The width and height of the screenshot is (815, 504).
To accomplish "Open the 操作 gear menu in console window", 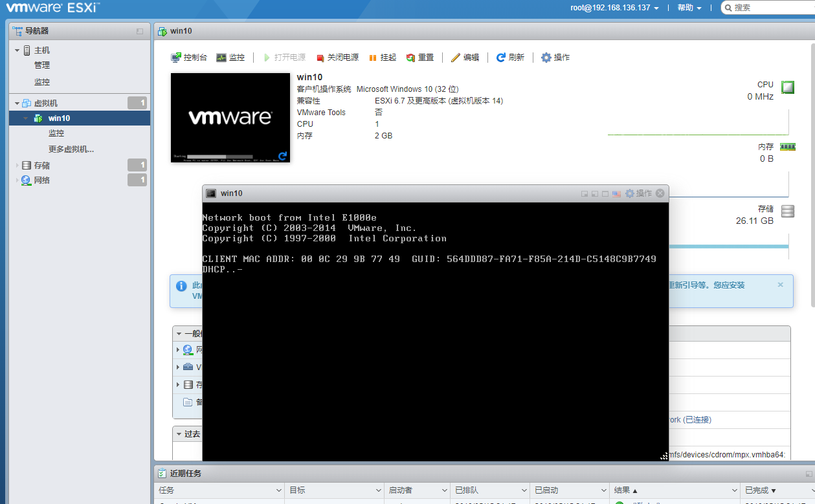I will (638, 193).
